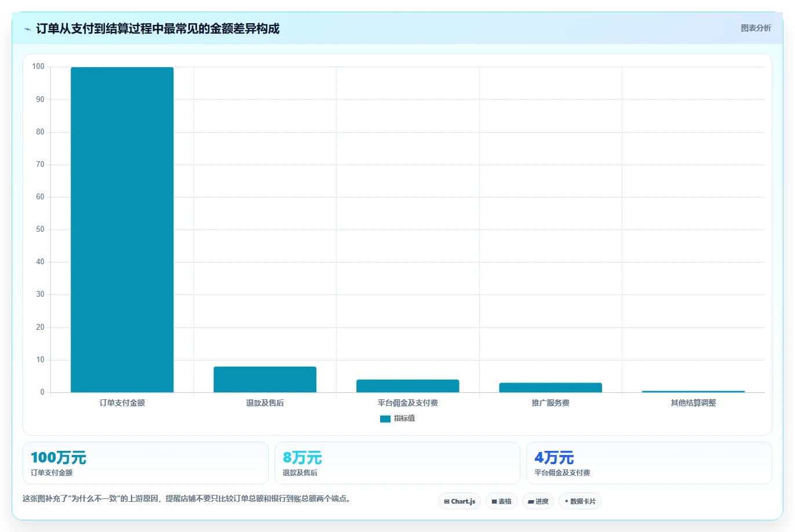This screenshot has height=532, width=795.
Task: Click the chart title 订单从支付到结算过程
Action: coord(158,28)
